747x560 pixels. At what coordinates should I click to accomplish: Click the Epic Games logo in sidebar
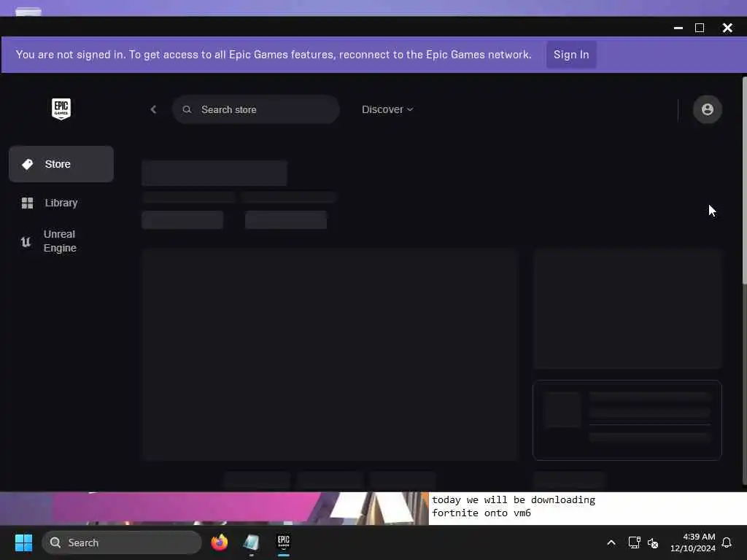tap(61, 109)
